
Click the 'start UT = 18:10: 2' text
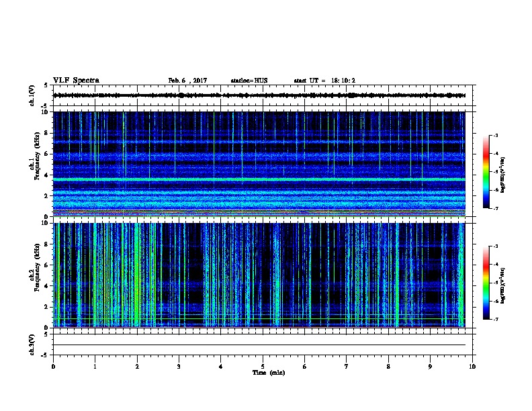324,81
